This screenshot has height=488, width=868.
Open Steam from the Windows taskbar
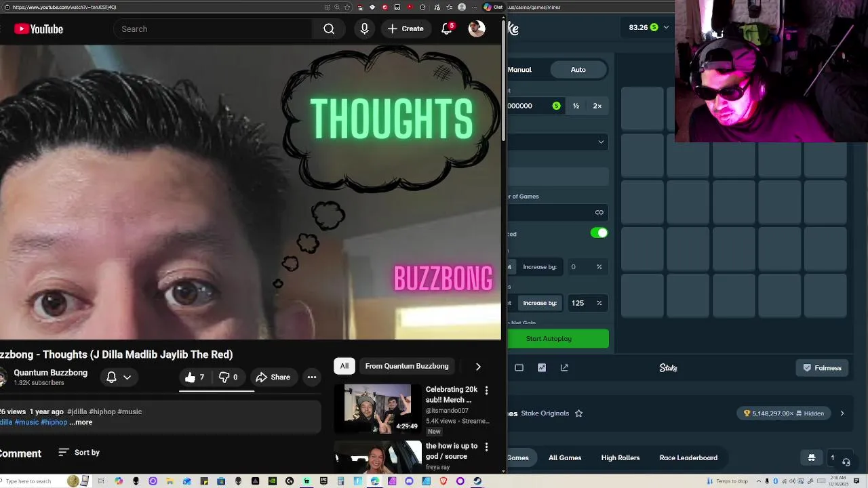tap(477, 481)
